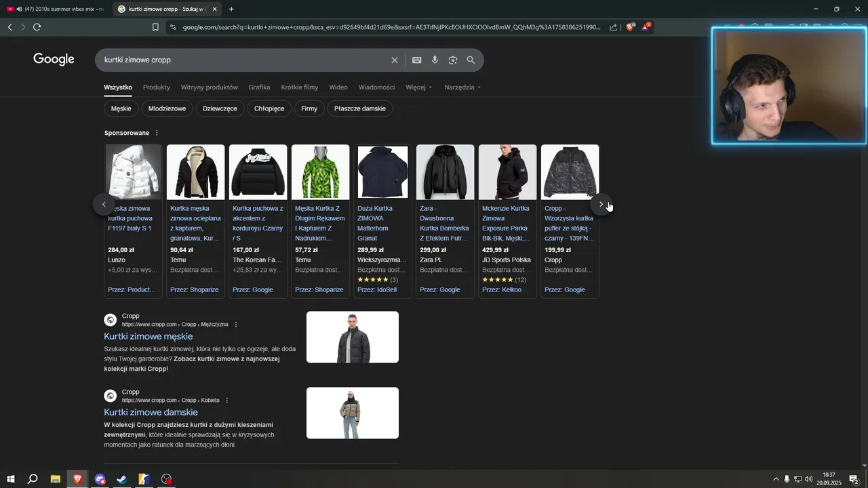The height and width of the screenshot is (488, 868).
Task: Open 'Kurtki zimowe damskie' result link
Action: click(x=151, y=412)
